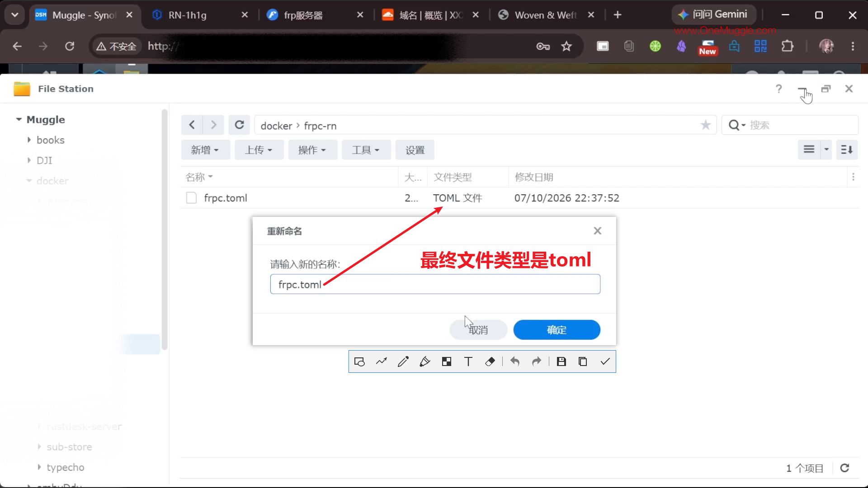
Task: Go back in File Station navigation
Action: click(192, 125)
